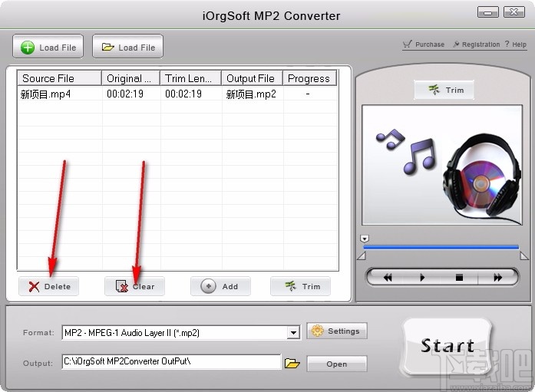This screenshot has height=392, width=535.
Task: Click the Trim Len... column header
Action: click(x=190, y=78)
